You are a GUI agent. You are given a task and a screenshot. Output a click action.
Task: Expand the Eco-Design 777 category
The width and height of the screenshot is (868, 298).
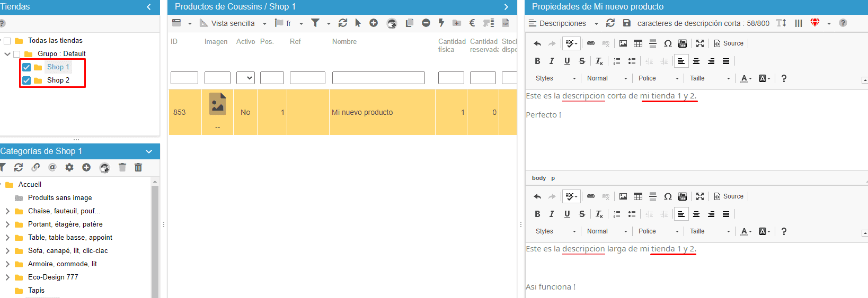[x=7, y=277]
